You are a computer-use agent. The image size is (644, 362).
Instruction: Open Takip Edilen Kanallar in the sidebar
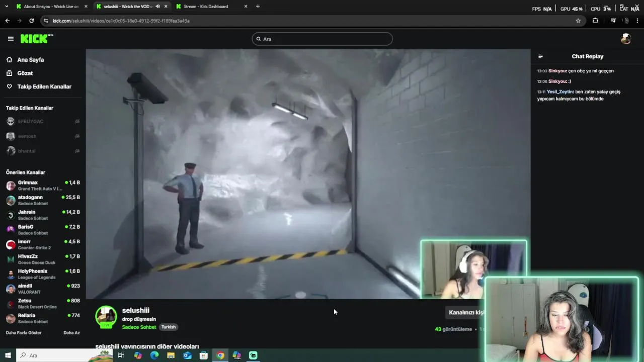44,86
